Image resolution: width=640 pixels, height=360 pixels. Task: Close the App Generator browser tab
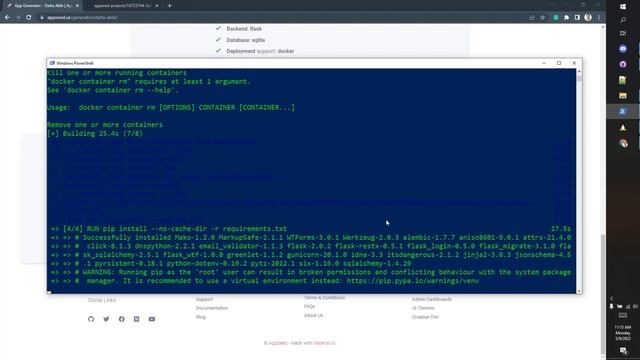click(77, 6)
